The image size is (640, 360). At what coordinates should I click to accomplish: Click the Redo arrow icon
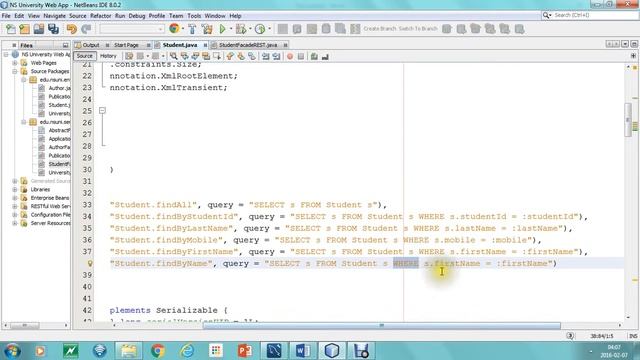(x=86, y=29)
